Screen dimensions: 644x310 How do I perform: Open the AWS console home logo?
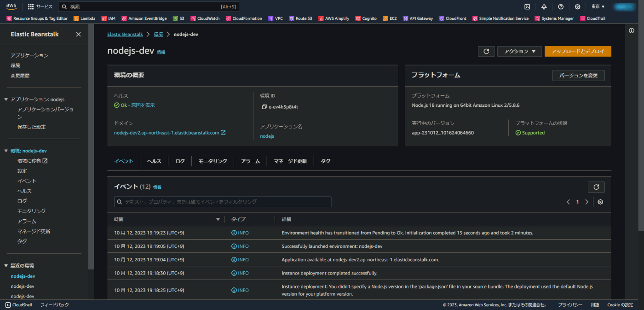coord(11,6)
